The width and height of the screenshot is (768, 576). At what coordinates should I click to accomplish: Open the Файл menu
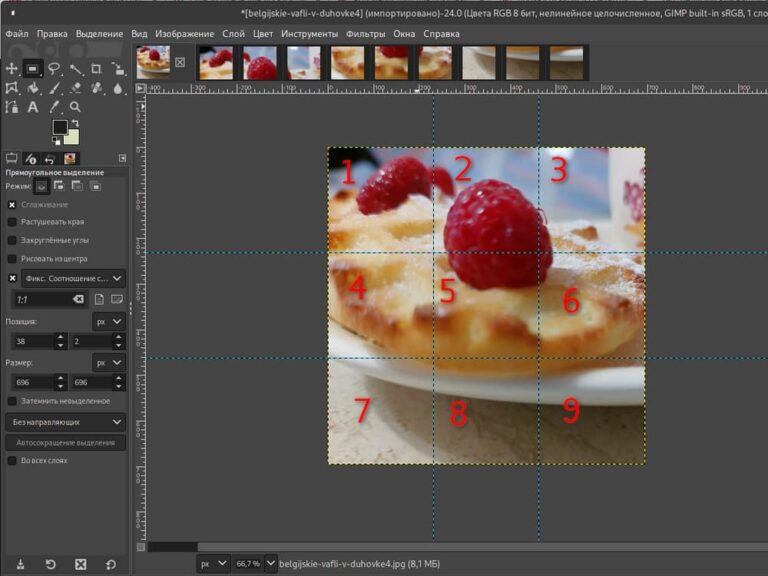click(17, 34)
